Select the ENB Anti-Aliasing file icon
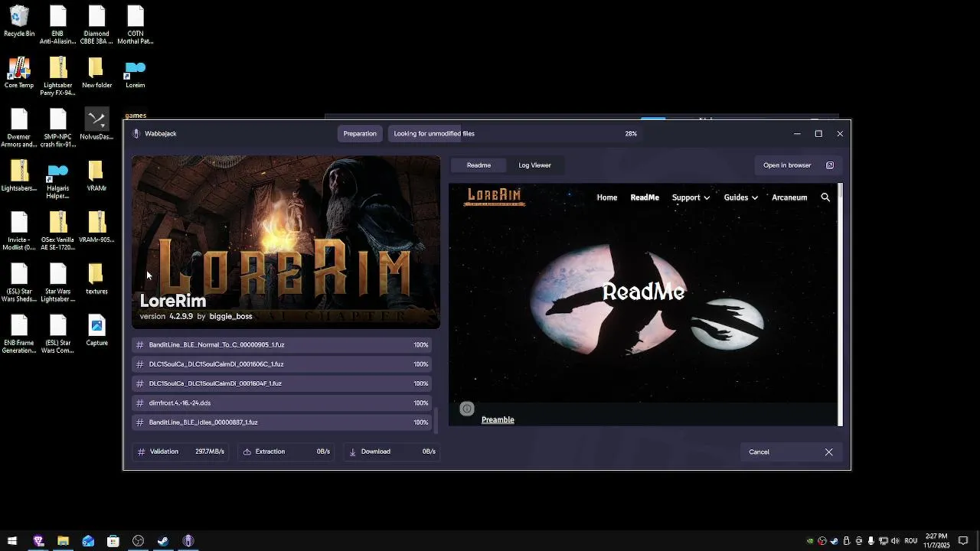 57,25
